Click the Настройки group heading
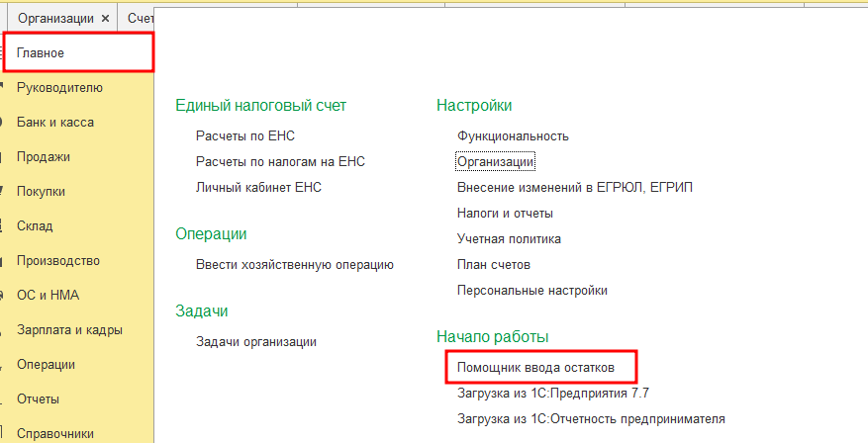 coord(474,105)
